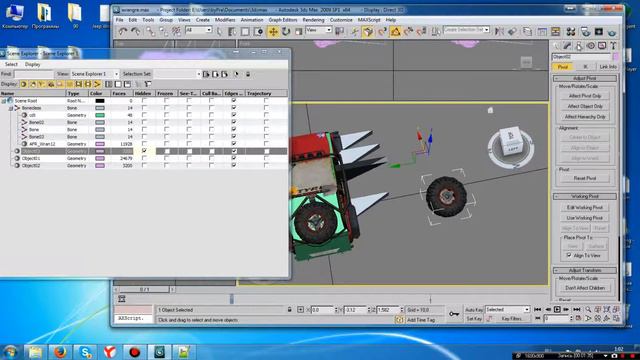The width and height of the screenshot is (640, 360).
Task: Click the Align tool icon
Action: [x=512, y=31]
